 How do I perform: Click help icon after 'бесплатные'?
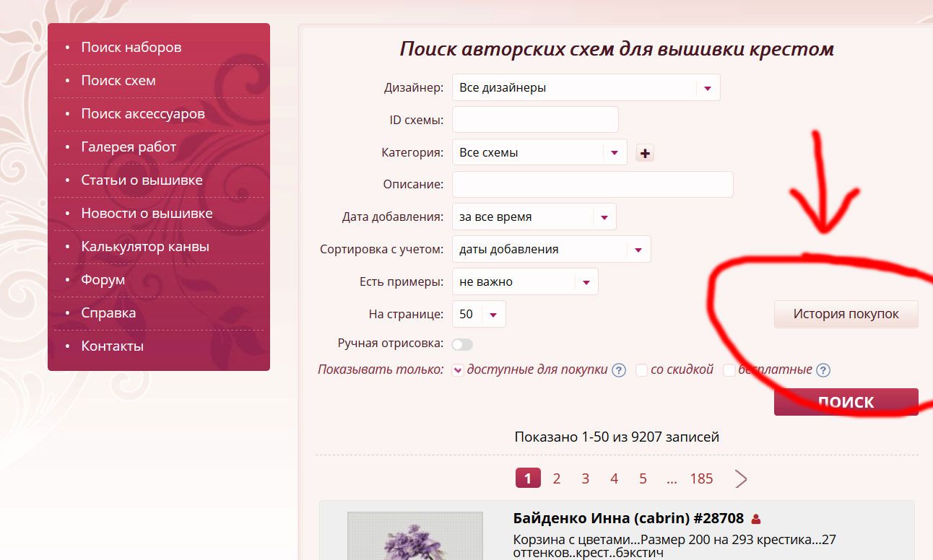(x=823, y=370)
